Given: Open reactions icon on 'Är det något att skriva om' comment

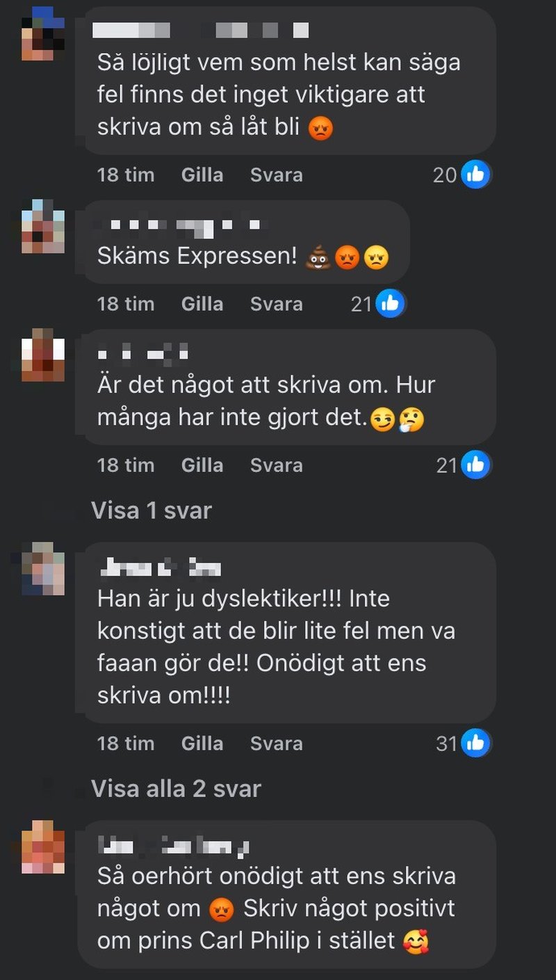Looking at the screenshot, I should [x=476, y=465].
